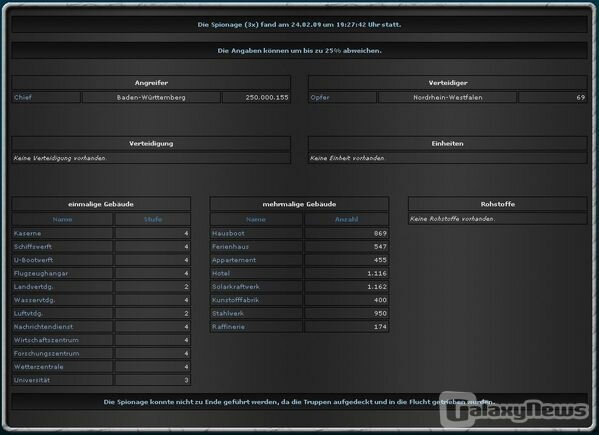
Task: Click the Hausboot building name
Action: (x=228, y=233)
